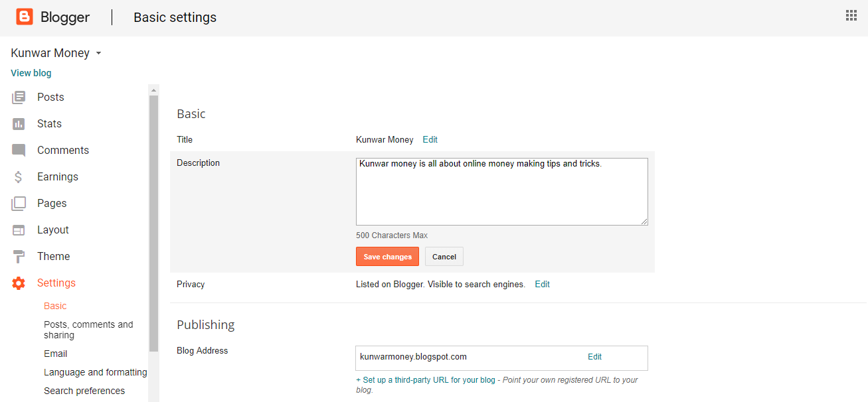Click the Posts sidebar icon
The image size is (868, 402).
click(19, 98)
